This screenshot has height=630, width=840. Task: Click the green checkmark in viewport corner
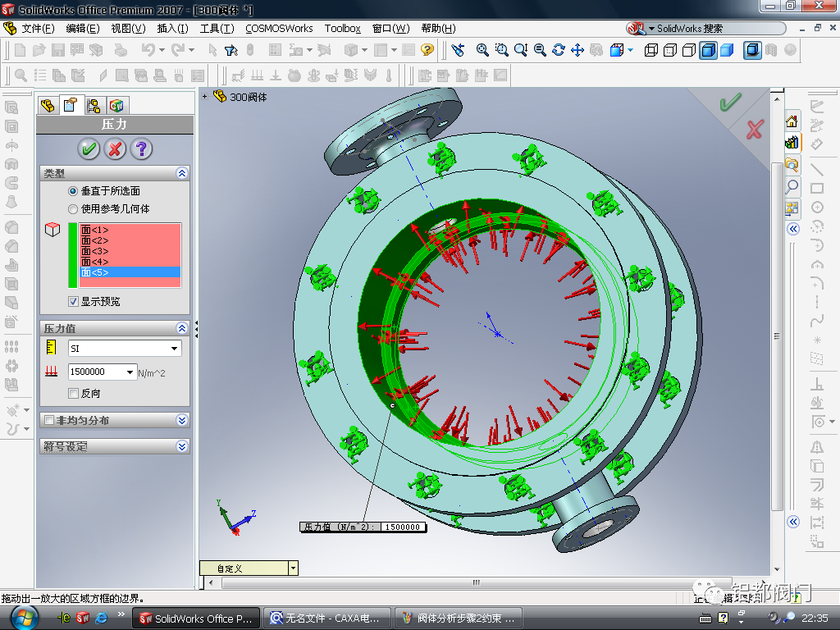(x=729, y=103)
